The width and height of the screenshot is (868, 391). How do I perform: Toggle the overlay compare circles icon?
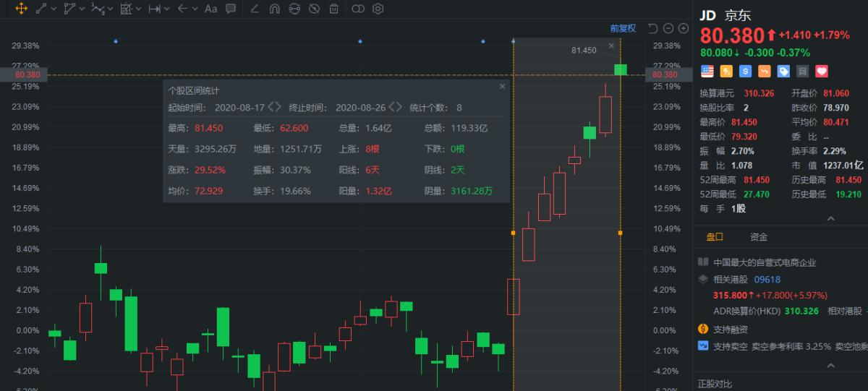(x=358, y=9)
